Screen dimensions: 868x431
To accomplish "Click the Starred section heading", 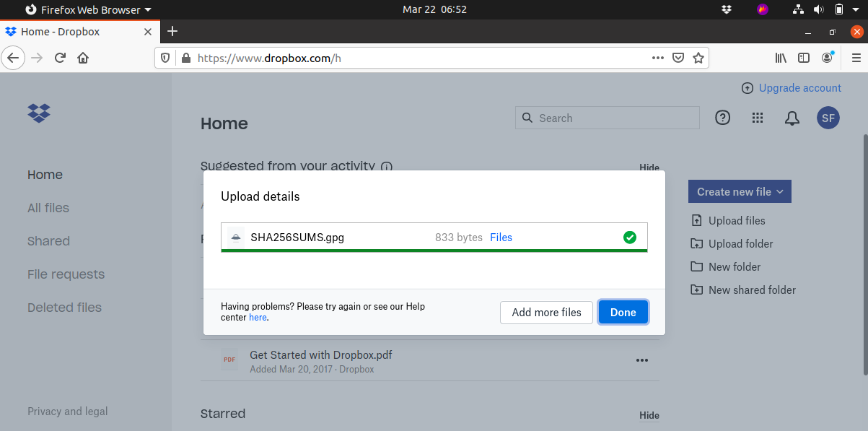I will [x=223, y=414].
